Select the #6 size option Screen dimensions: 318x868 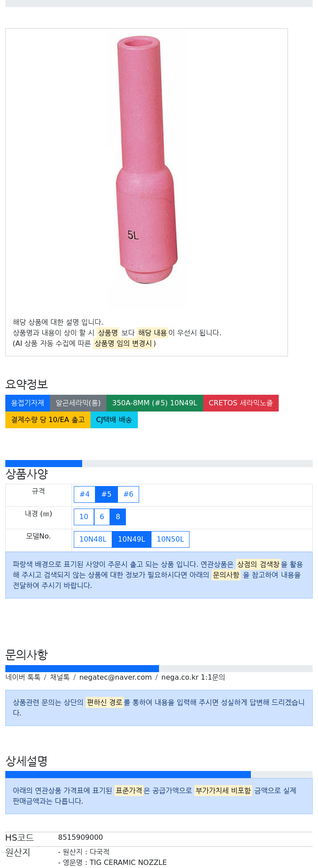tap(128, 494)
